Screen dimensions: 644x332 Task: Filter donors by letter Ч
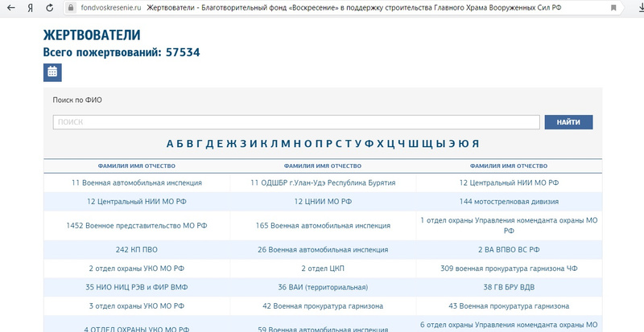pos(401,144)
